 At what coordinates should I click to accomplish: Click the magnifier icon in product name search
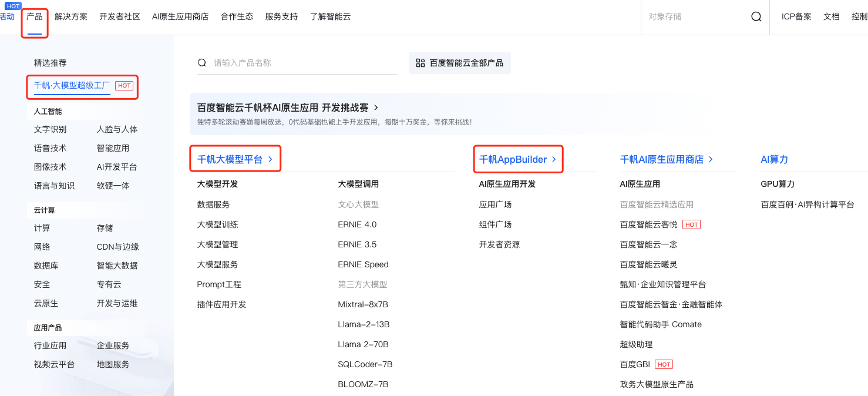point(202,63)
